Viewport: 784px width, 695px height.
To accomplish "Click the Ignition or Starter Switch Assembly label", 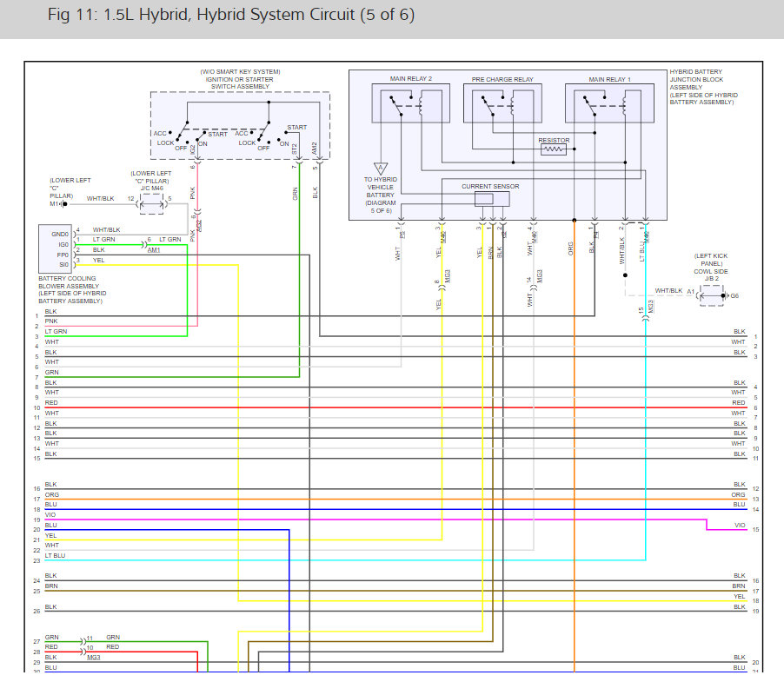I will (239, 80).
